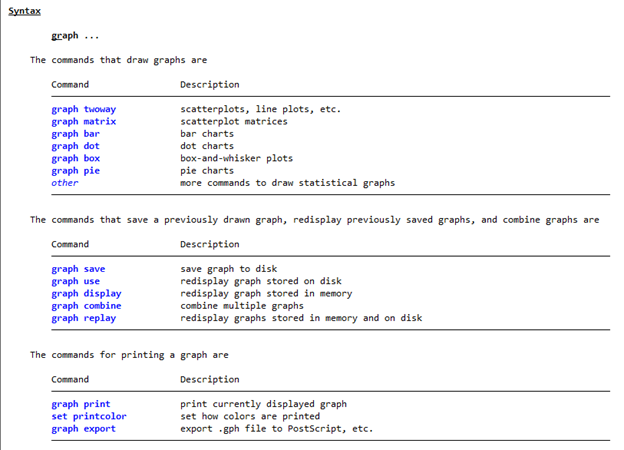
Task: Follow the italic other link
Action: click(65, 183)
